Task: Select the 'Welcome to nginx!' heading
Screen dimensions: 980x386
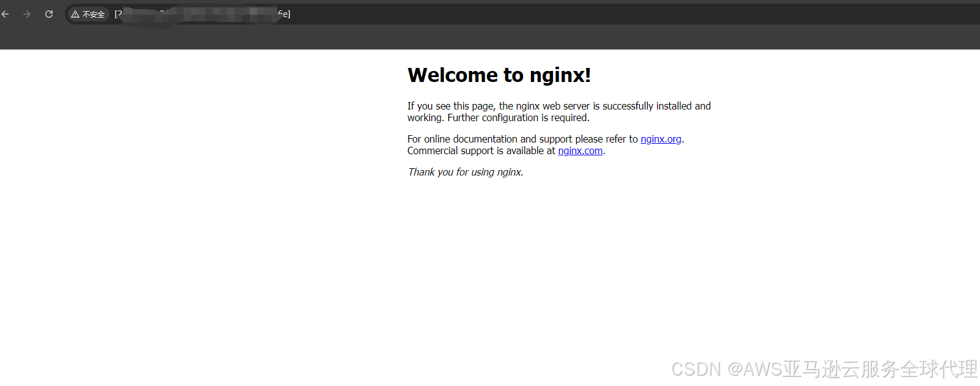Action: click(x=499, y=75)
